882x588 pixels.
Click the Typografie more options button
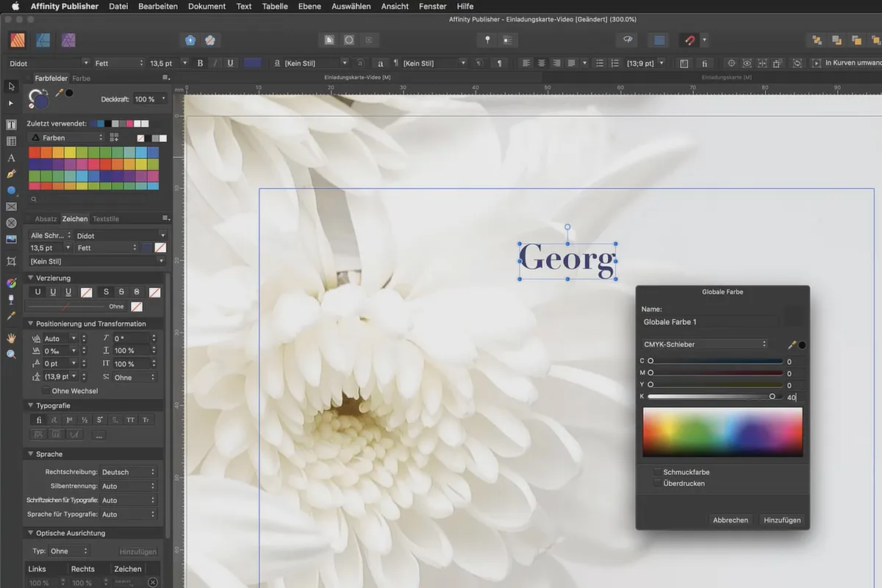point(99,435)
